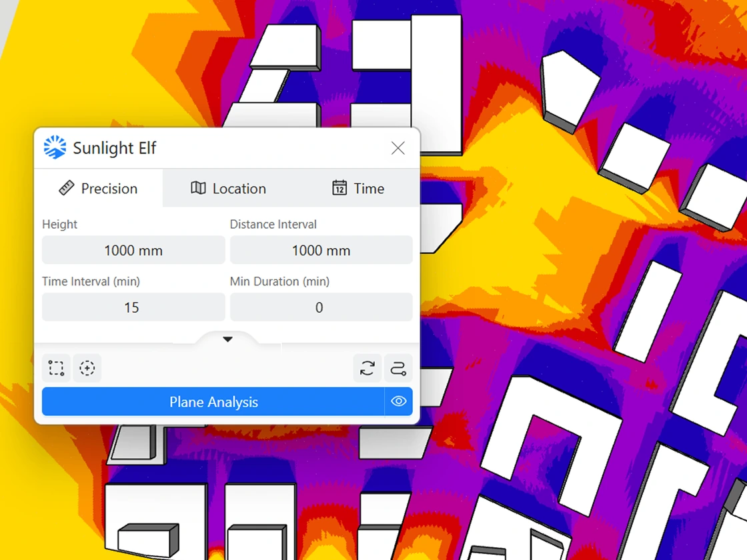Image resolution: width=747 pixels, height=560 pixels.
Task: Click the Distance Interval value field
Action: (x=321, y=251)
